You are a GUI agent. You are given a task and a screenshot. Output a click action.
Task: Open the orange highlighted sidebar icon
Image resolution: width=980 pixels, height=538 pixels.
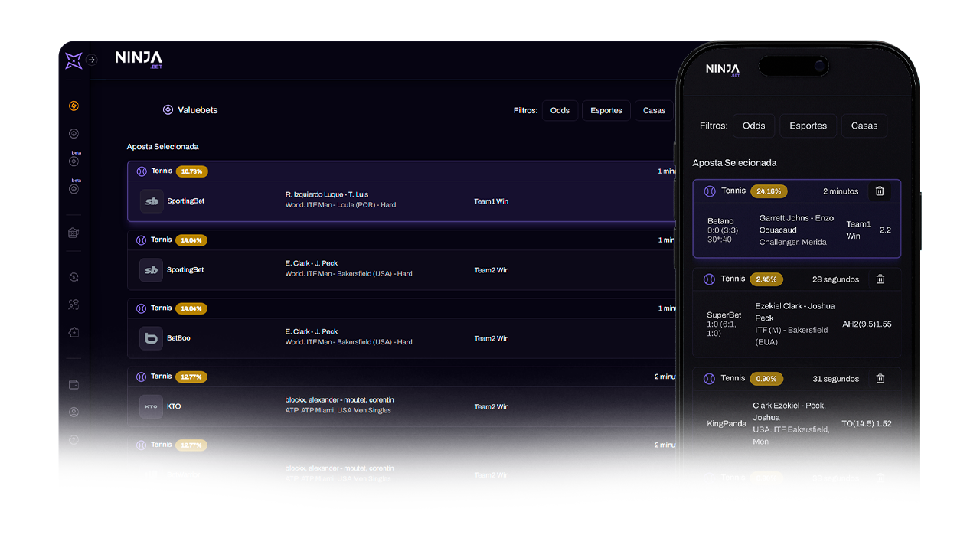click(73, 106)
